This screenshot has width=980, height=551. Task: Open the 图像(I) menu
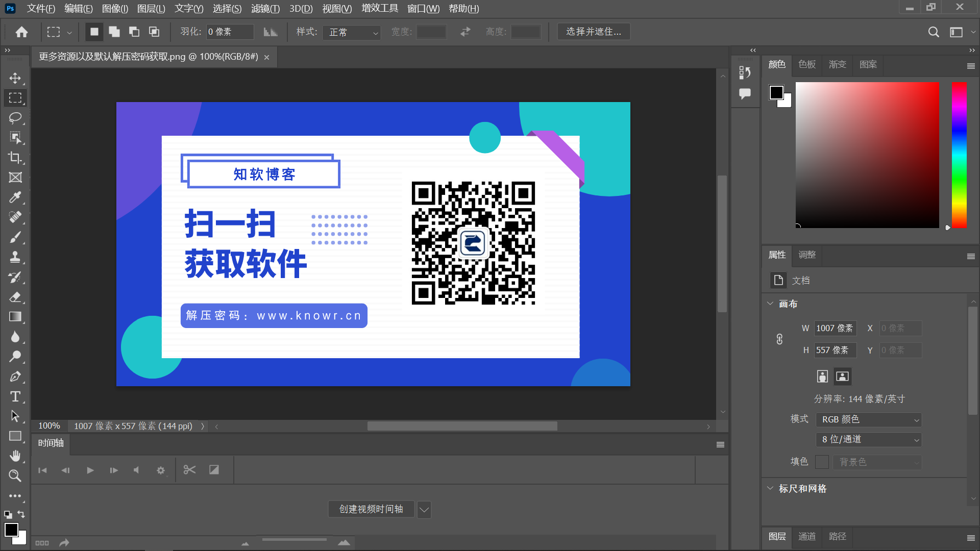[115, 9]
